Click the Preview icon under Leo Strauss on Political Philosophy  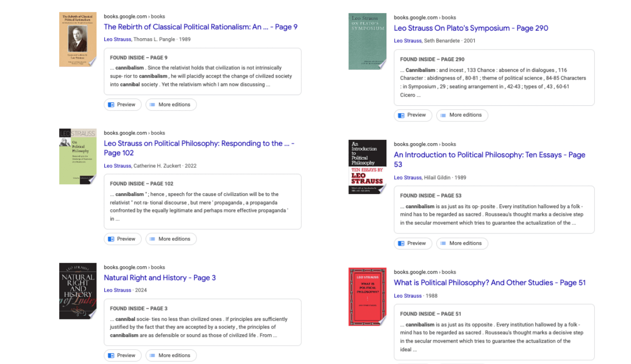[x=111, y=239]
